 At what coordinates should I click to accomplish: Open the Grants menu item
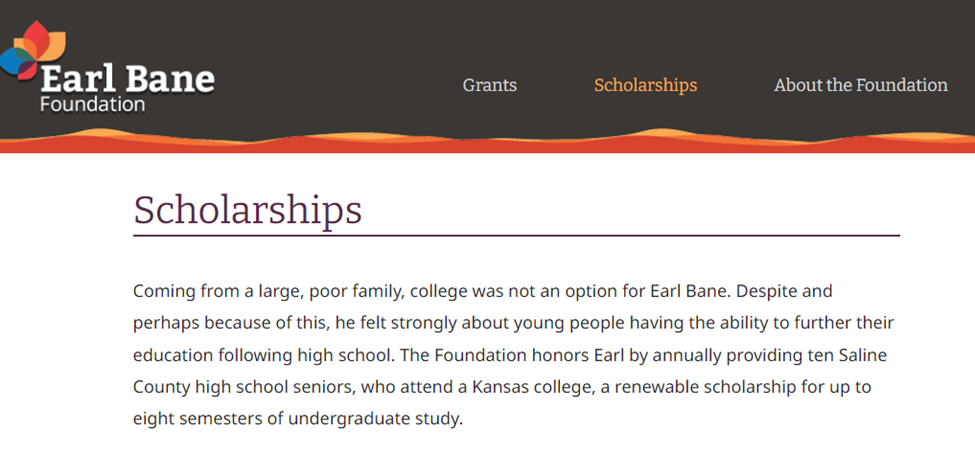489,85
